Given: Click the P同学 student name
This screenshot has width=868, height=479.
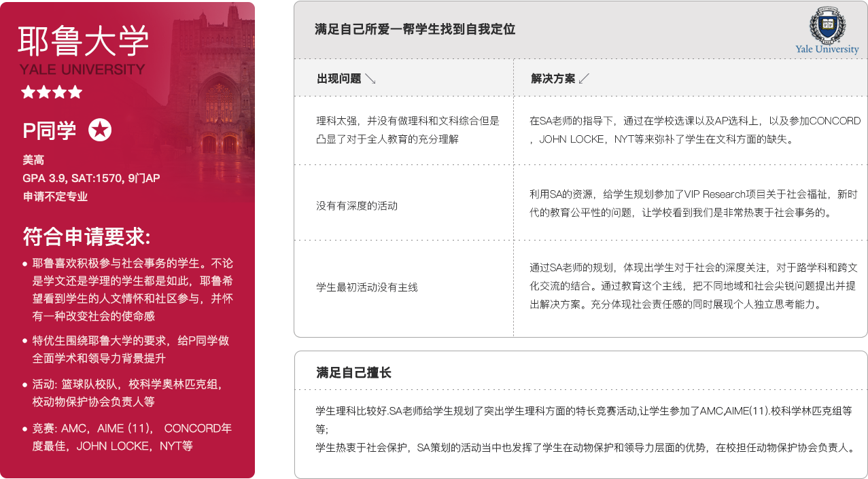Looking at the screenshot, I should pyautogui.click(x=49, y=130).
